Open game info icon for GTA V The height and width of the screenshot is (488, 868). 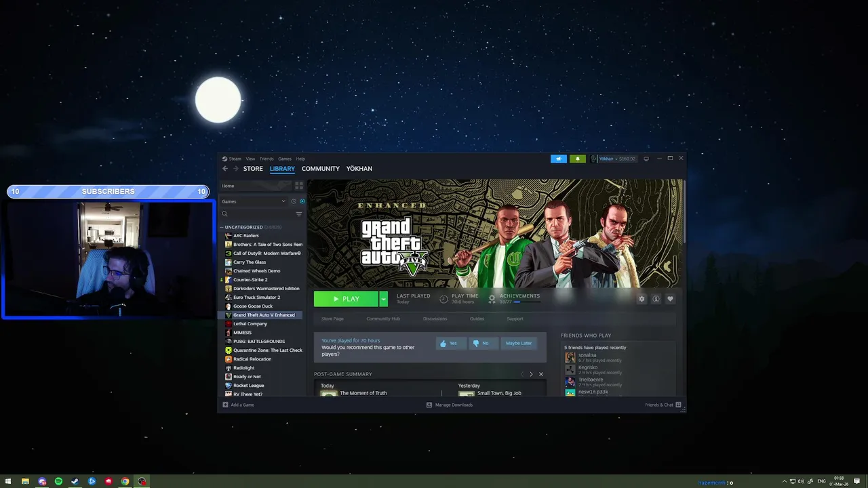click(x=656, y=299)
